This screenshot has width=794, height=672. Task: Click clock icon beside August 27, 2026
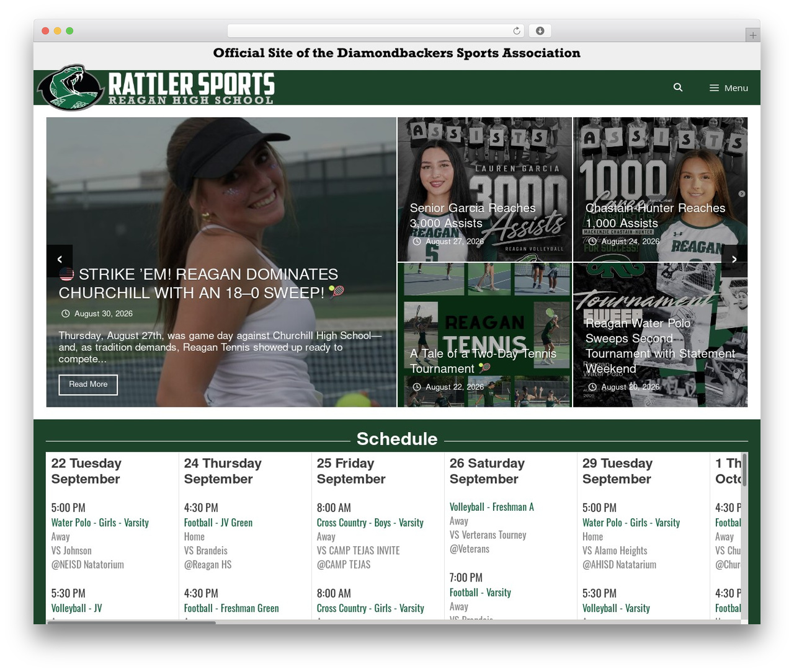[x=417, y=241]
